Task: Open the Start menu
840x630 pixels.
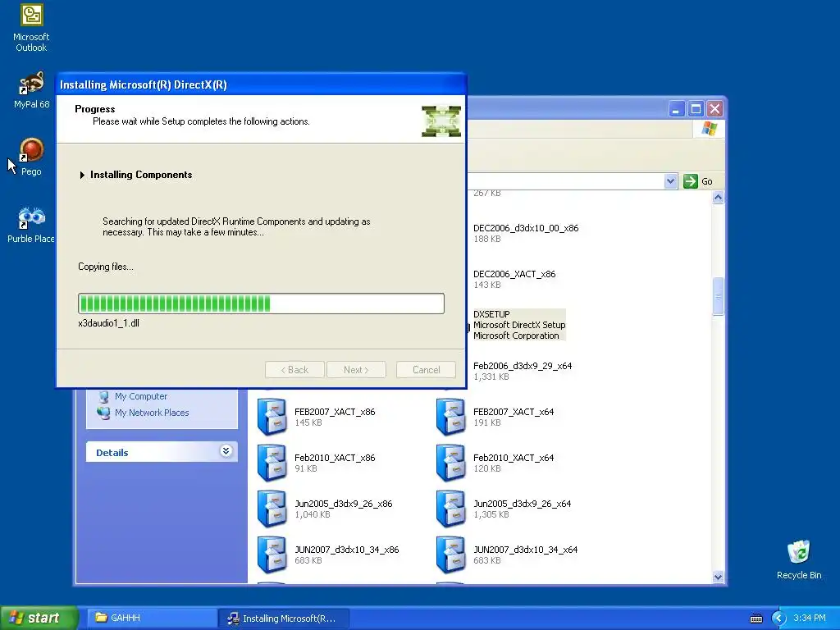Action: click(x=39, y=618)
